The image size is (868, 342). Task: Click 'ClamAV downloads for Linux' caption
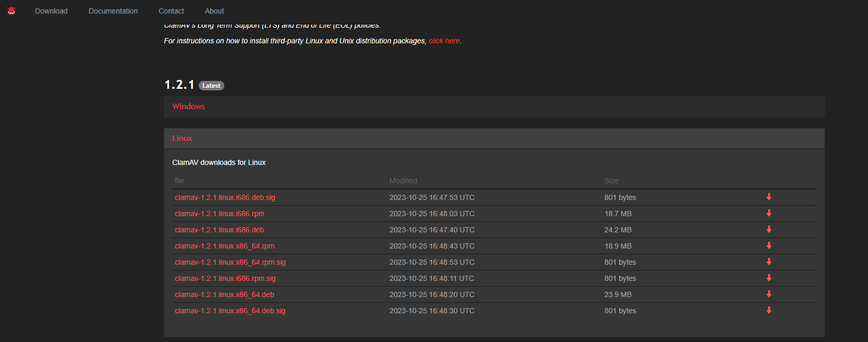[219, 162]
